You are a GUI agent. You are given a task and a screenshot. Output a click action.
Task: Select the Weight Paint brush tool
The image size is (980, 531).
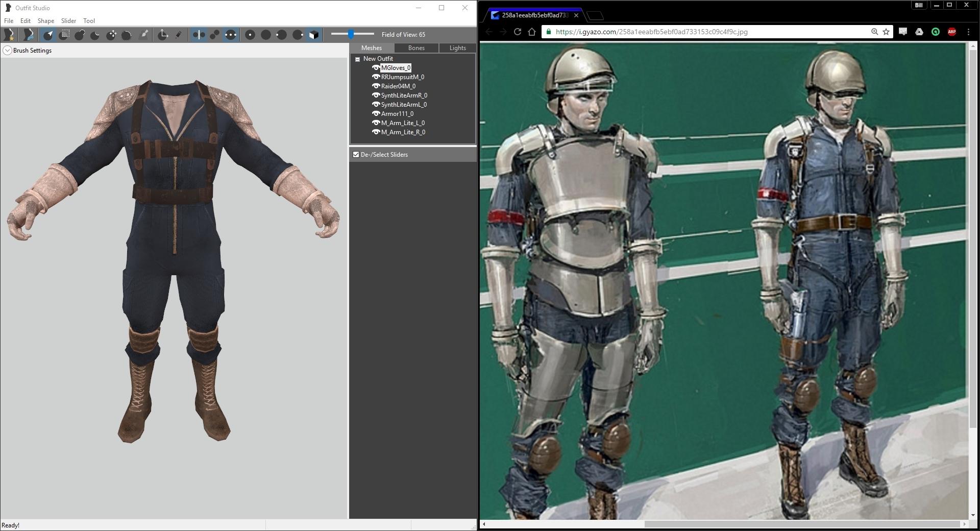click(144, 35)
